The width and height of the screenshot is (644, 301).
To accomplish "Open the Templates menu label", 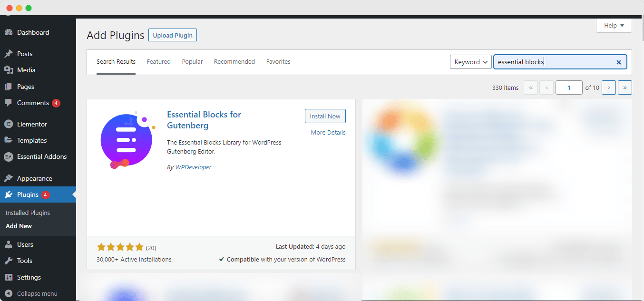I will click(32, 140).
